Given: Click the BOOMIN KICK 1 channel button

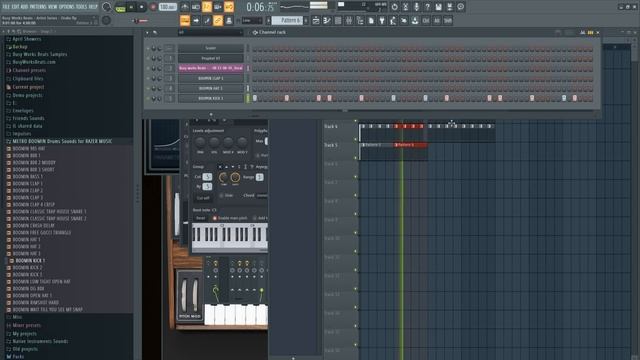Looking at the screenshot, I should (211, 98).
